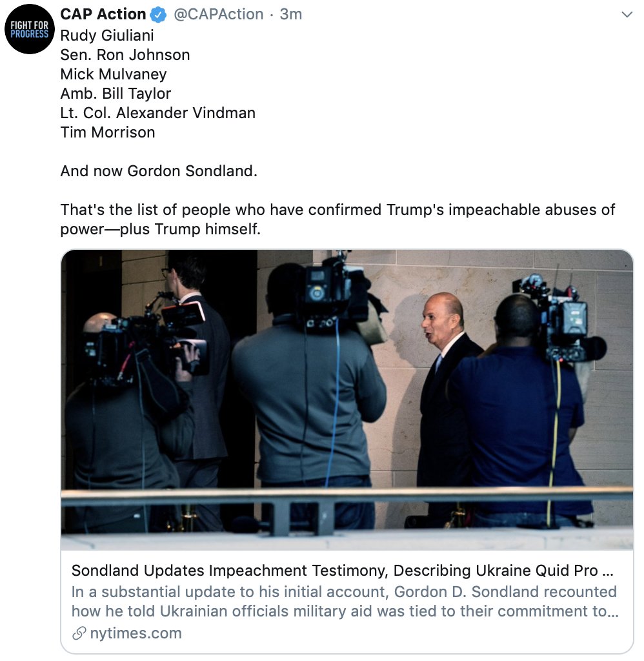The width and height of the screenshot is (644, 661).
Task: Open the article photo with camera crews
Action: (347, 400)
